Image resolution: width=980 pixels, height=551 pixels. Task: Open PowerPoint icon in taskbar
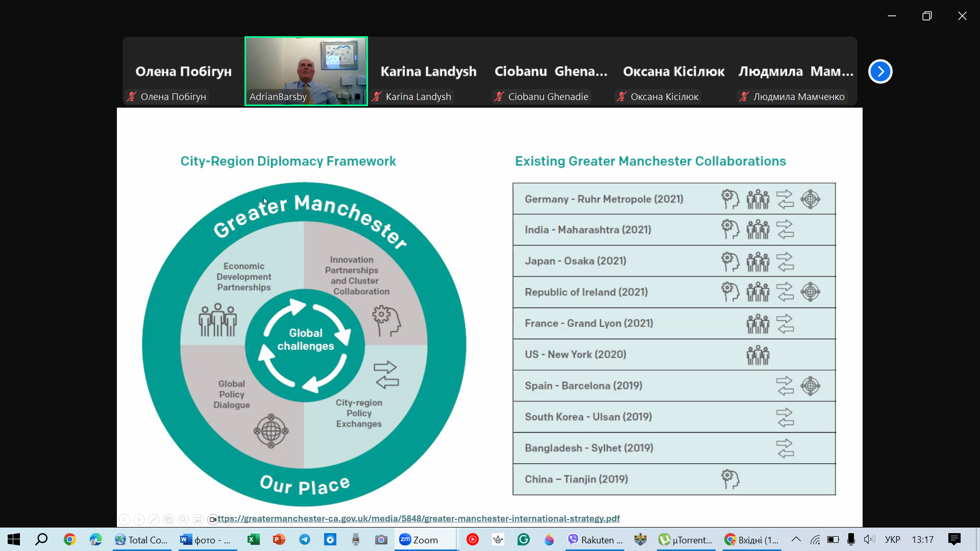[279, 540]
